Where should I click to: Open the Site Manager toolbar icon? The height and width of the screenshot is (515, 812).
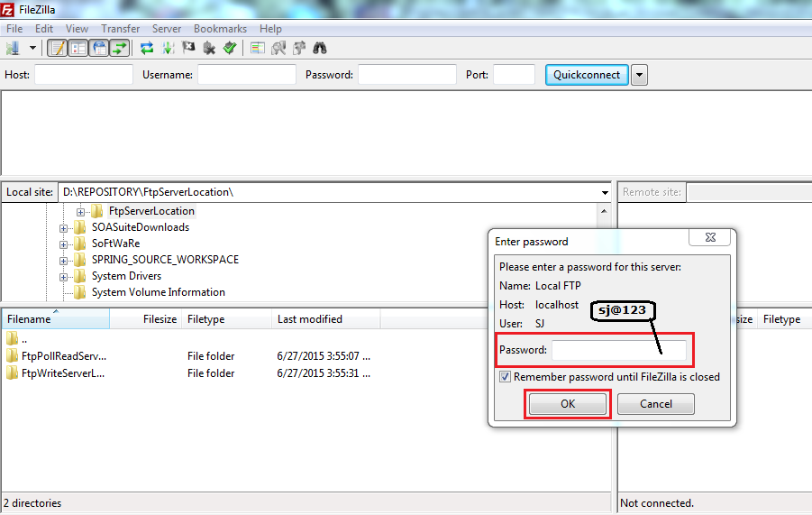click(13, 48)
